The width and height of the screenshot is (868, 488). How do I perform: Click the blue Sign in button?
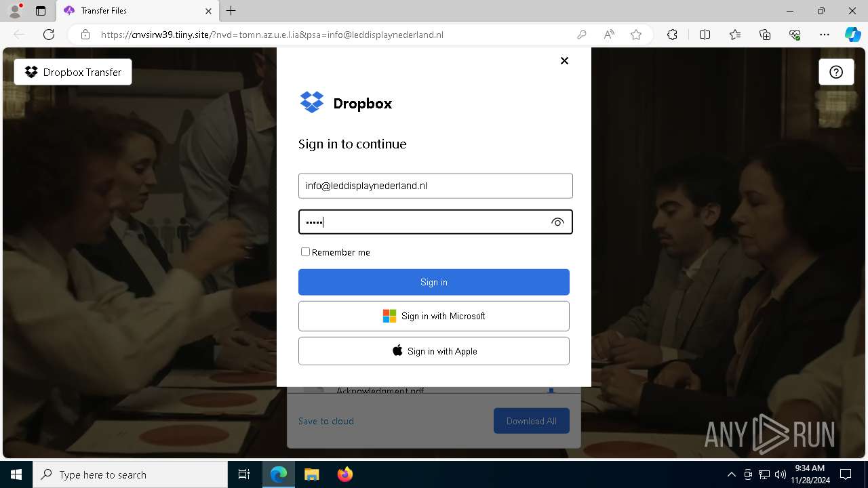click(434, 282)
